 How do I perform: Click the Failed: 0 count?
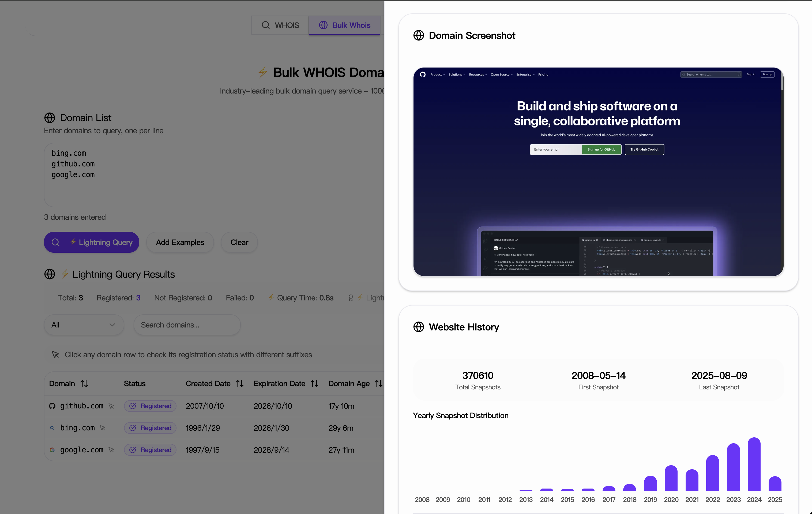[x=240, y=298]
